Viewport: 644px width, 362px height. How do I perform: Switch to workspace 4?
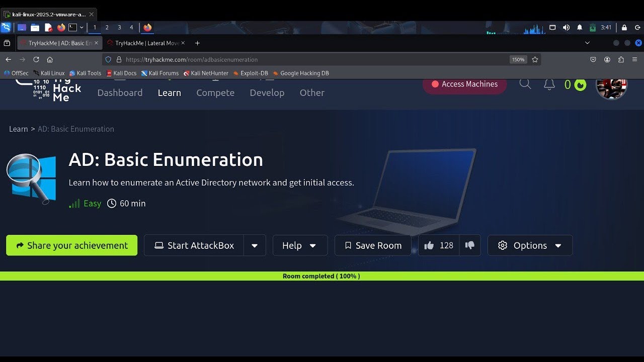click(131, 28)
